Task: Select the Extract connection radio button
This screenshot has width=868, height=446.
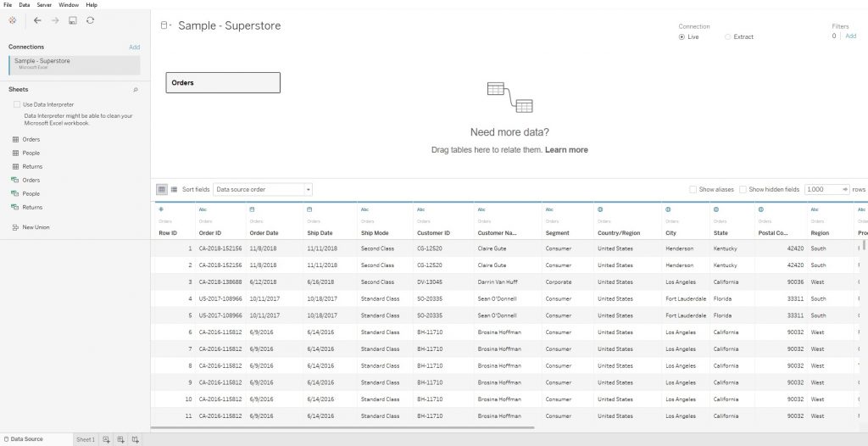Action: (727, 37)
